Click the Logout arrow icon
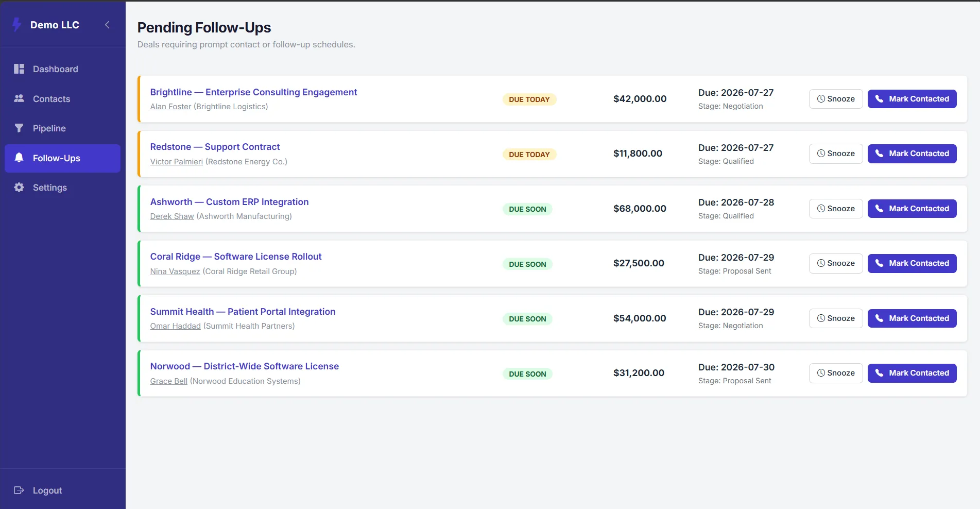This screenshot has width=980, height=509. tap(19, 490)
